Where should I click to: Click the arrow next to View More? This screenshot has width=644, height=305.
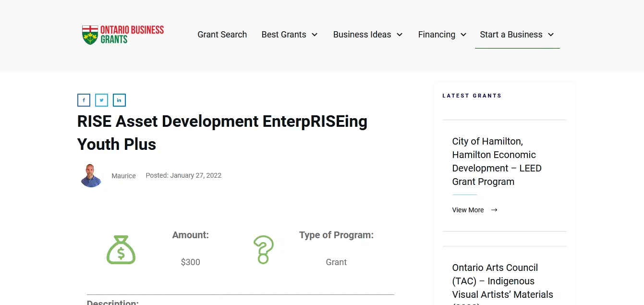tap(494, 210)
